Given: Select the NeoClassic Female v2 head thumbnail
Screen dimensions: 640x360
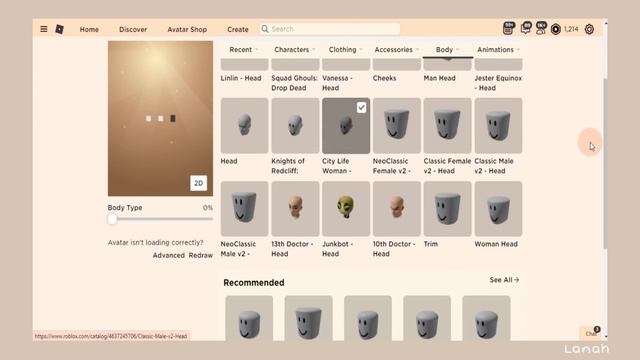Looking at the screenshot, I should tap(397, 125).
